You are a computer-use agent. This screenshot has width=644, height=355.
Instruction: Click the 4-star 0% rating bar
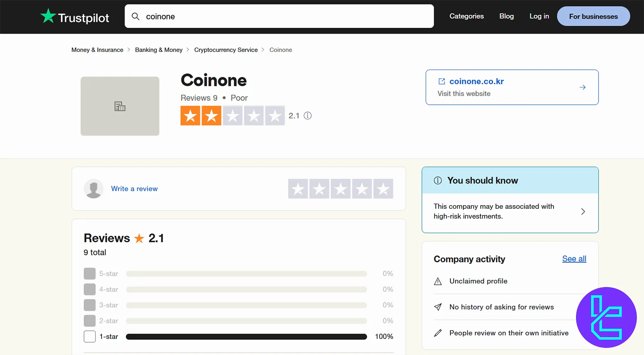coord(247,289)
